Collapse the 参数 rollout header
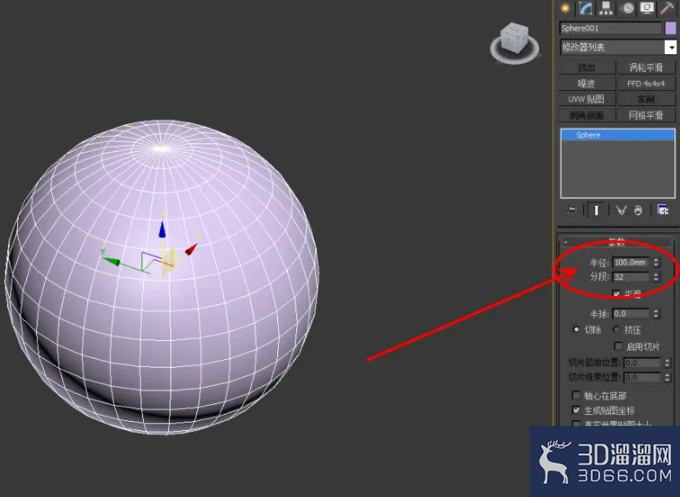 click(x=616, y=242)
